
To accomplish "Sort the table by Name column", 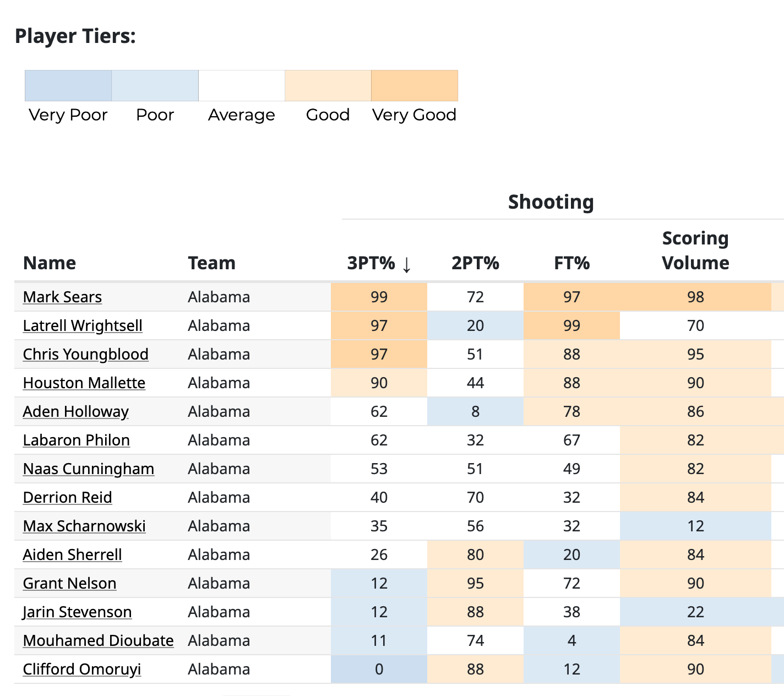I will (49, 263).
